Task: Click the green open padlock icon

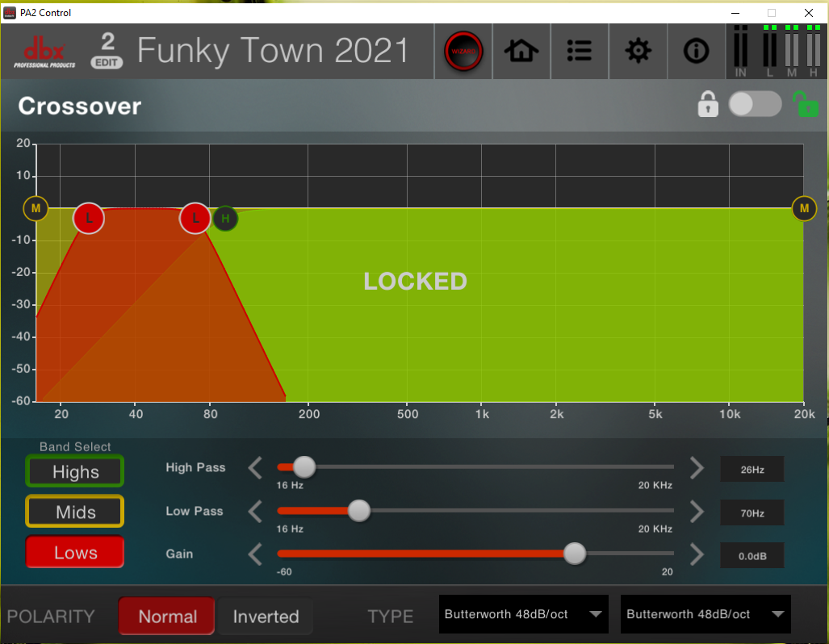Action: [805, 105]
